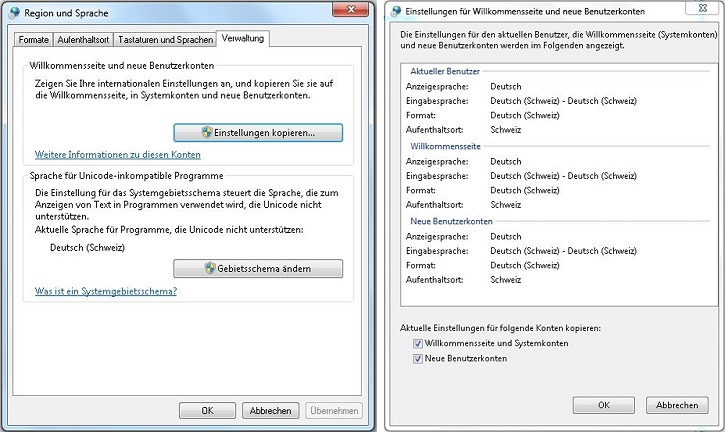Screen dimensions: 725x432
Task: Switch to the Formate tab
Action: coord(33,40)
